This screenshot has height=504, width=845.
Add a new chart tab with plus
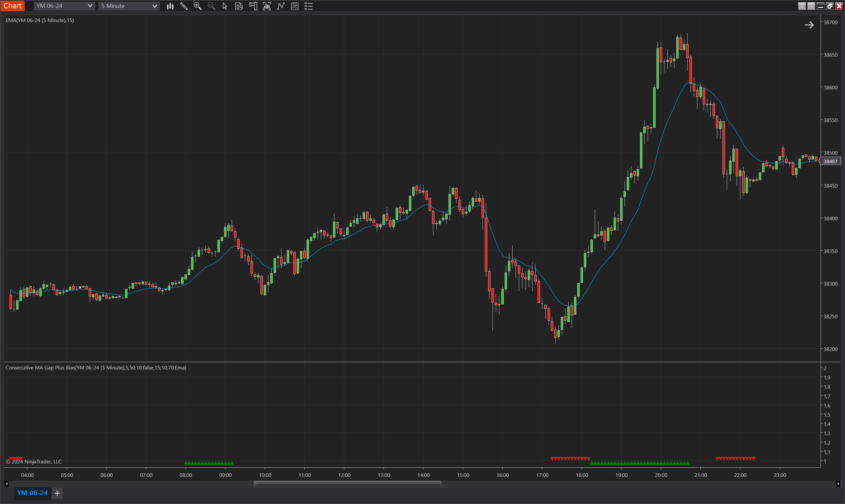pyautogui.click(x=57, y=493)
